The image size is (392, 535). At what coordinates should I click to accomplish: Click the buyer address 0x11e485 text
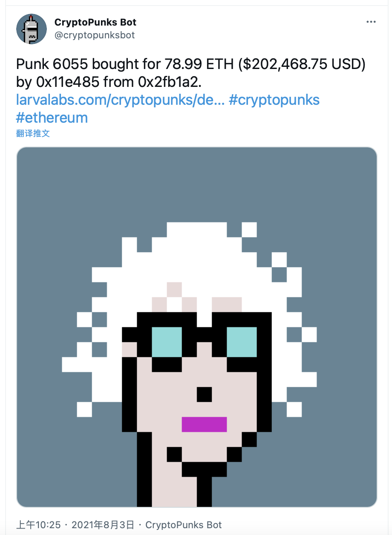pyautogui.click(x=68, y=82)
